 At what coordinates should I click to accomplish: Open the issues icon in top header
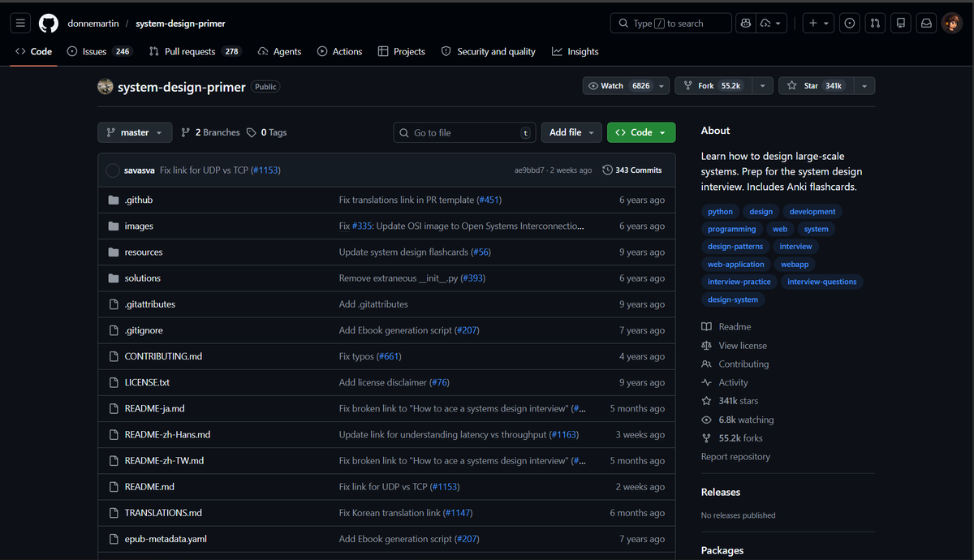coord(850,24)
